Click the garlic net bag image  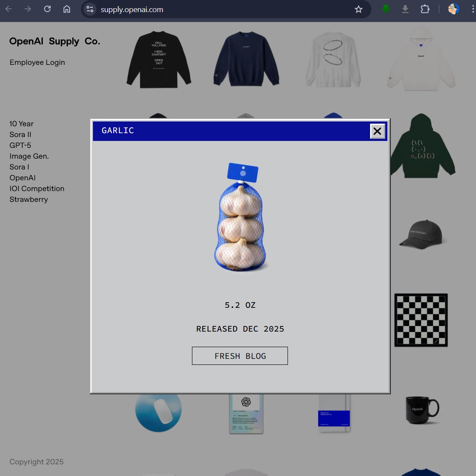coord(240,217)
